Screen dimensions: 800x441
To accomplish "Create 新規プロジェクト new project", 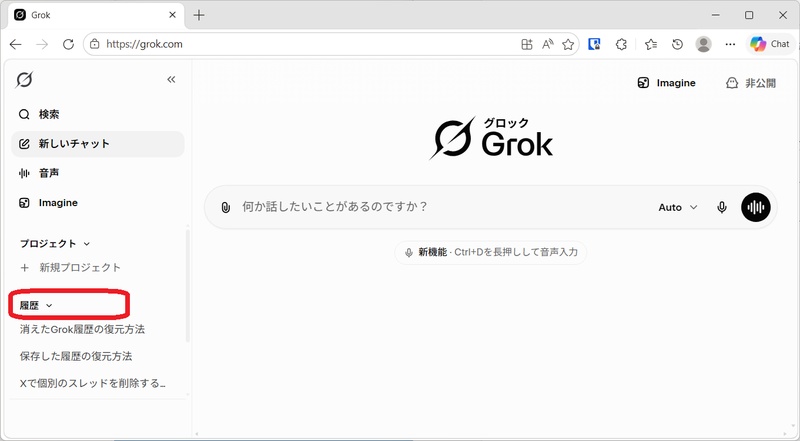I will (x=70, y=267).
